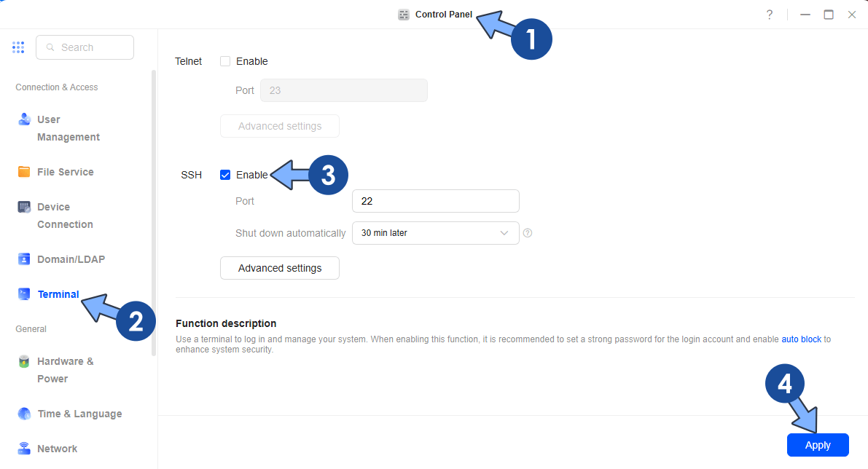
Task: Click the info icon beside shutdown dropdown
Action: click(x=528, y=233)
